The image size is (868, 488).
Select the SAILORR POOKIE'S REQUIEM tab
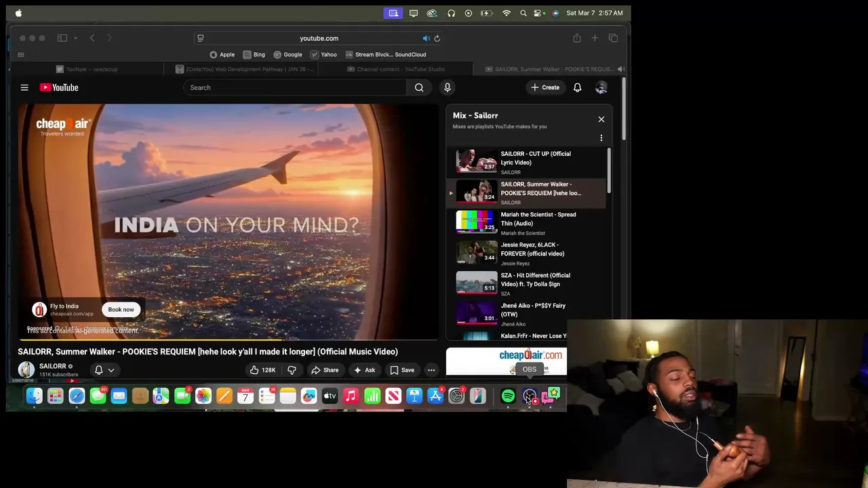click(551, 69)
